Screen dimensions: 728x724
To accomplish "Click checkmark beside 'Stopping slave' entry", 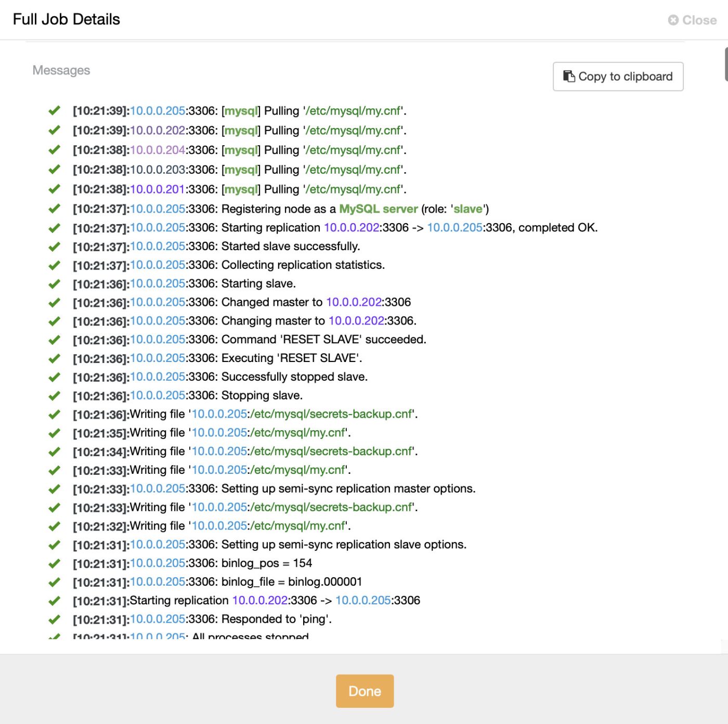I will [x=54, y=395].
